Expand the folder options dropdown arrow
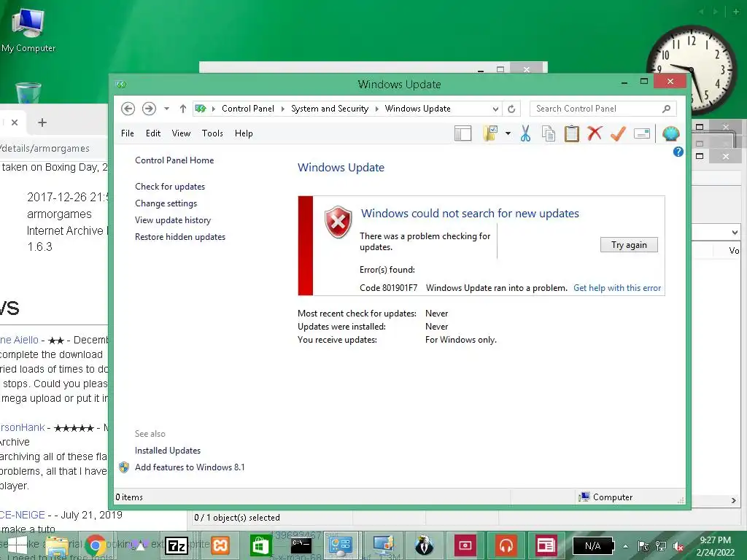This screenshot has height=560, width=747. (508, 134)
